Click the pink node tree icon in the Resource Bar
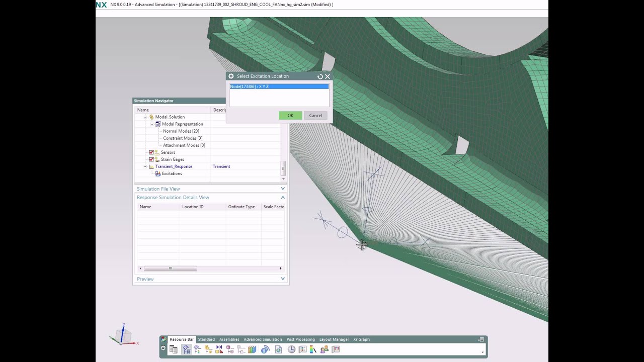 [x=230, y=349]
